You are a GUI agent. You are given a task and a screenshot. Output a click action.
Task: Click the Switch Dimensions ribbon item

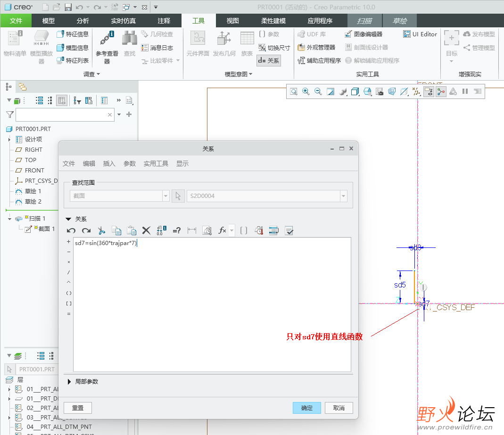coord(274,48)
